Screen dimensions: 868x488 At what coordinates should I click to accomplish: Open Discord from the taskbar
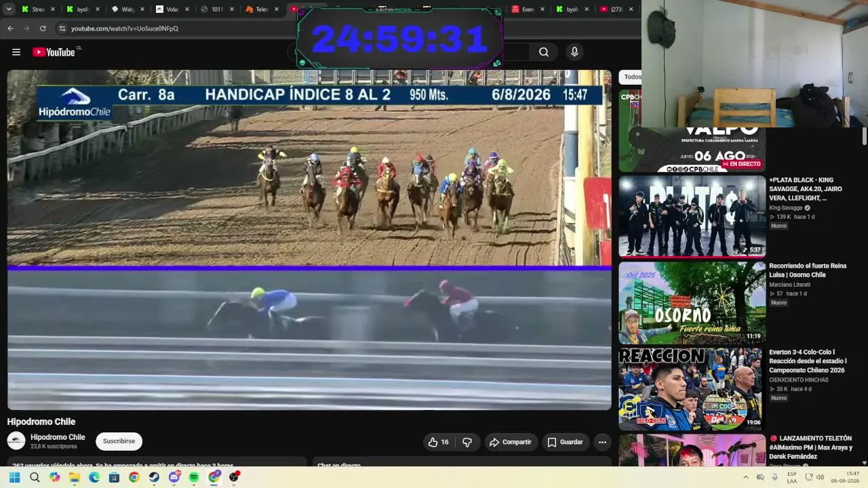pos(174,477)
